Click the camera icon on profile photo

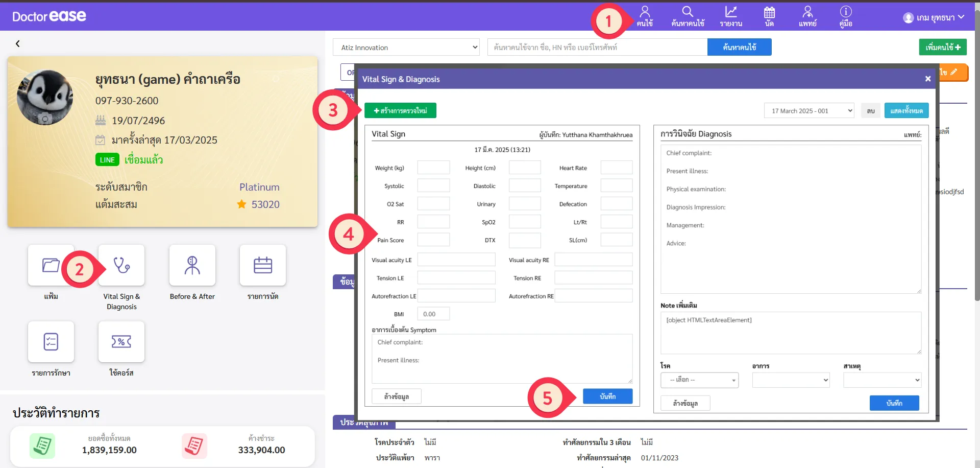[45, 119]
